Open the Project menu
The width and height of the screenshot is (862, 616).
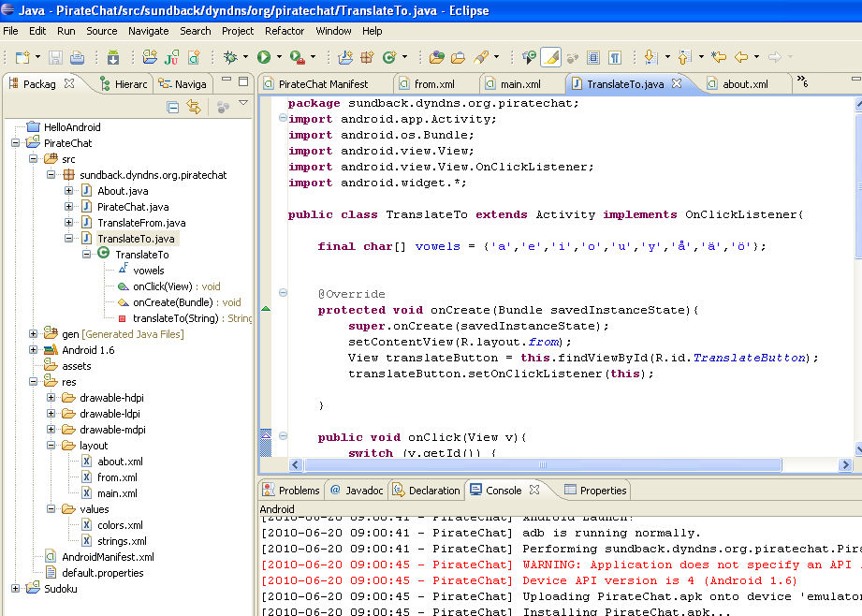[x=238, y=31]
